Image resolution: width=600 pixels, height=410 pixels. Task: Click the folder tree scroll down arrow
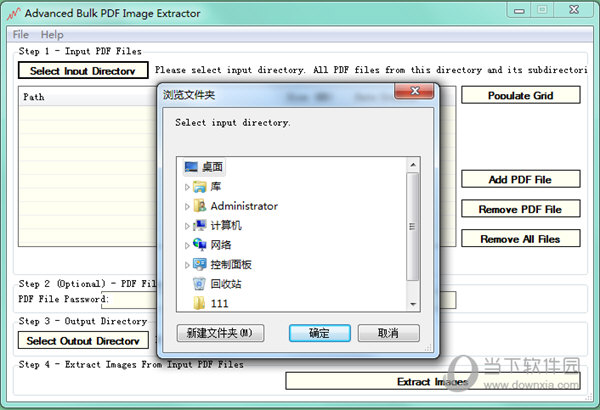pyautogui.click(x=413, y=304)
